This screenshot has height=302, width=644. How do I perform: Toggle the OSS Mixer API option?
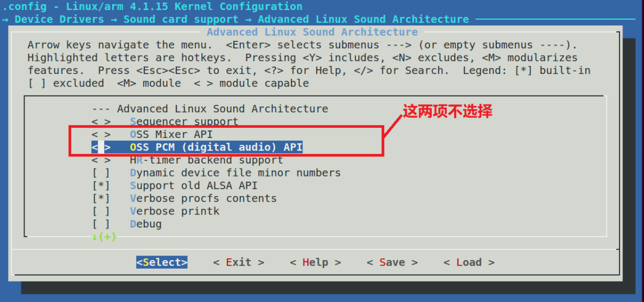(x=101, y=134)
